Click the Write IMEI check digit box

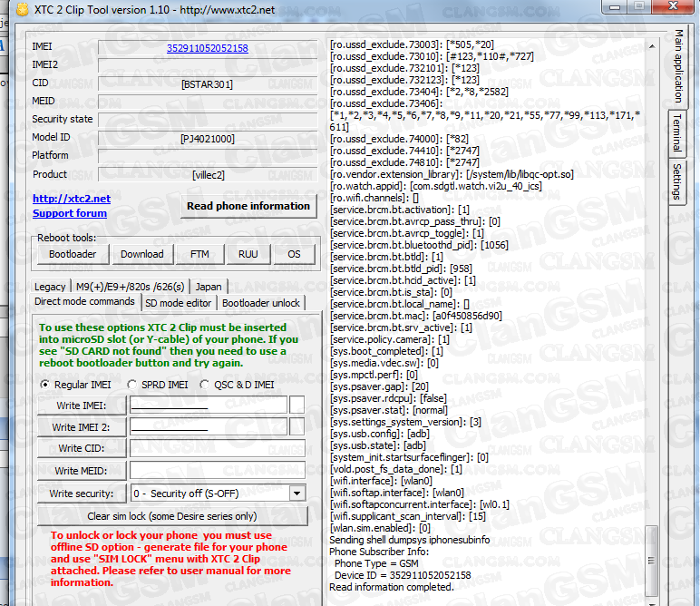[297, 405]
